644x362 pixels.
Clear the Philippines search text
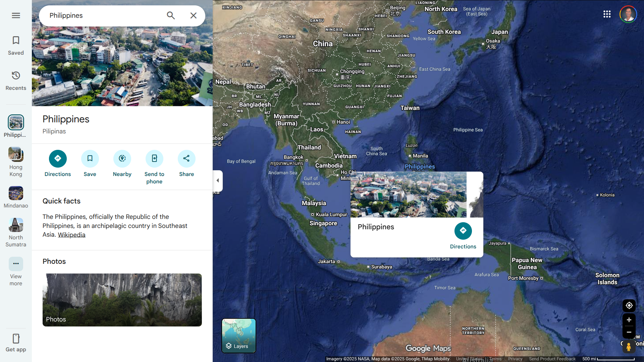click(x=193, y=15)
